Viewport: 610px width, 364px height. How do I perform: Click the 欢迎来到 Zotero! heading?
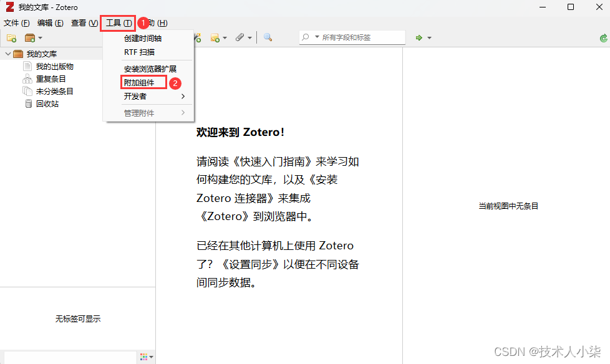(x=240, y=132)
